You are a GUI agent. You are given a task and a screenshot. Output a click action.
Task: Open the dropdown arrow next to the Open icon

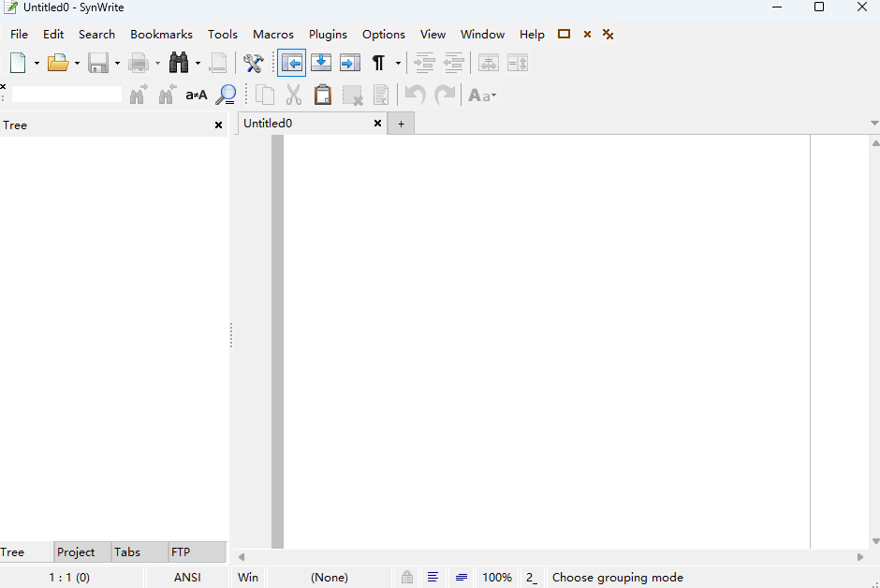pos(75,63)
